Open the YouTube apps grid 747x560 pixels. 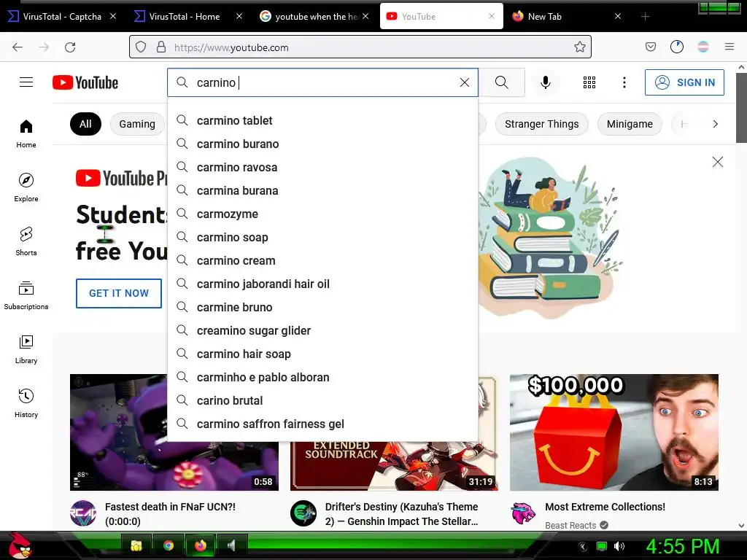589,82
